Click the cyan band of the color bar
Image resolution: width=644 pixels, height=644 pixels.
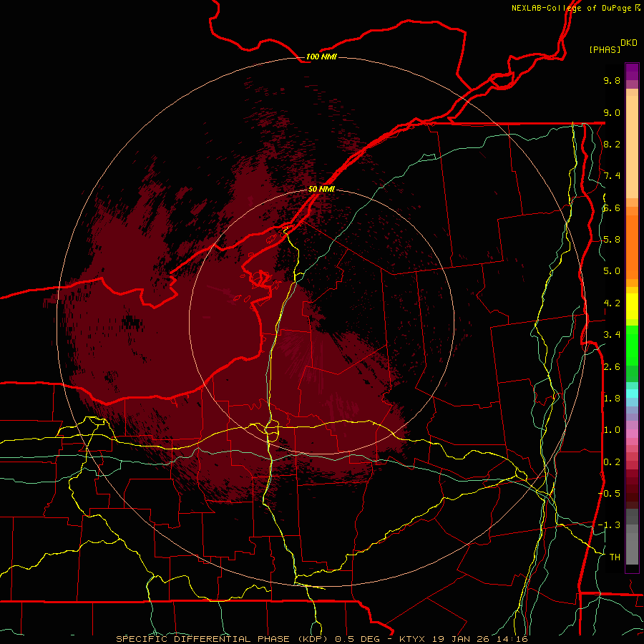click(x=632, y=394)
